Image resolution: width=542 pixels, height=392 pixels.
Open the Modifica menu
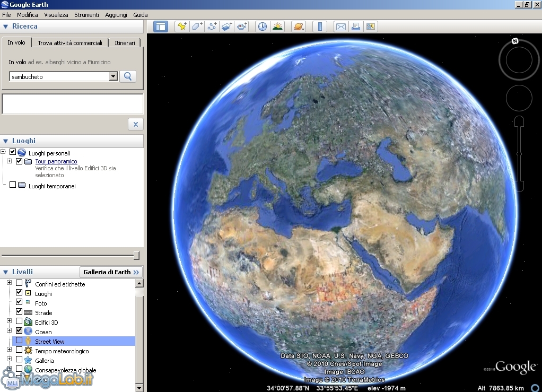pos(27,15)
